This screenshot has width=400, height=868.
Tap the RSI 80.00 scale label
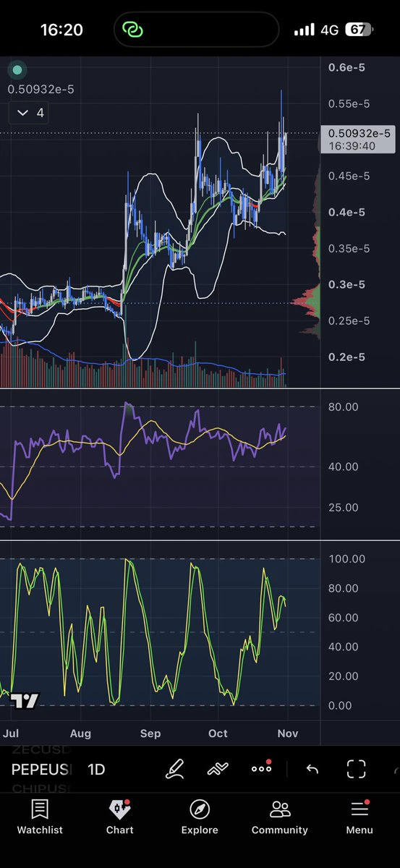343,407
